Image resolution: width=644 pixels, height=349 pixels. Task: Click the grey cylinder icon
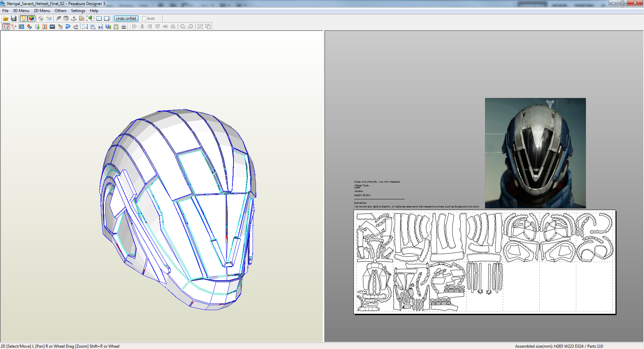pos(66,18)
